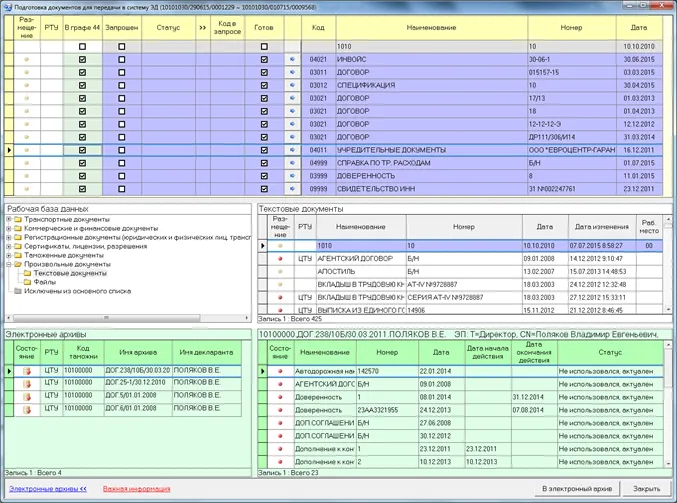677x503 pixels.
Task: Expand Таможенные документы tree node
Action: click(x=9, y=255)
